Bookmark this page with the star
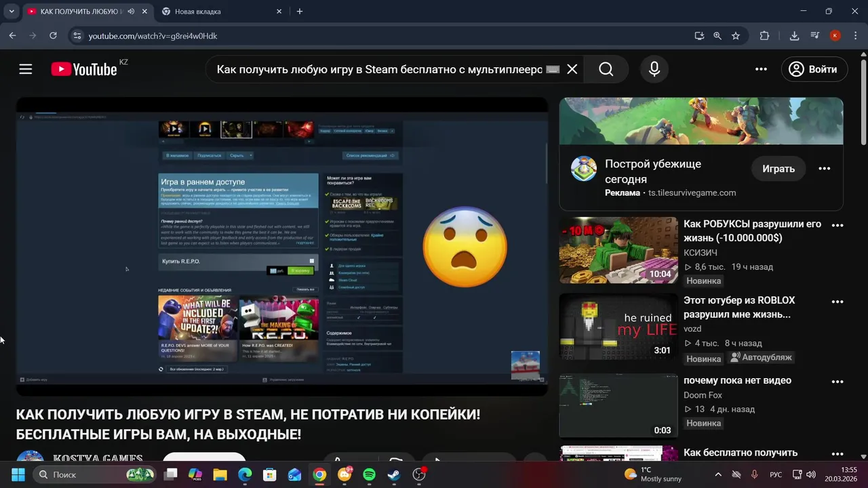Viewport: 868px width, 488px height. click(x=736, y=36)
